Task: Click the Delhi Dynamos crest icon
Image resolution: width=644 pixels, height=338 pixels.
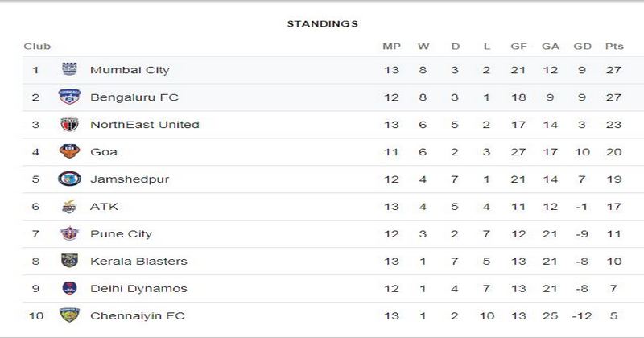Action: pos(69,288)
